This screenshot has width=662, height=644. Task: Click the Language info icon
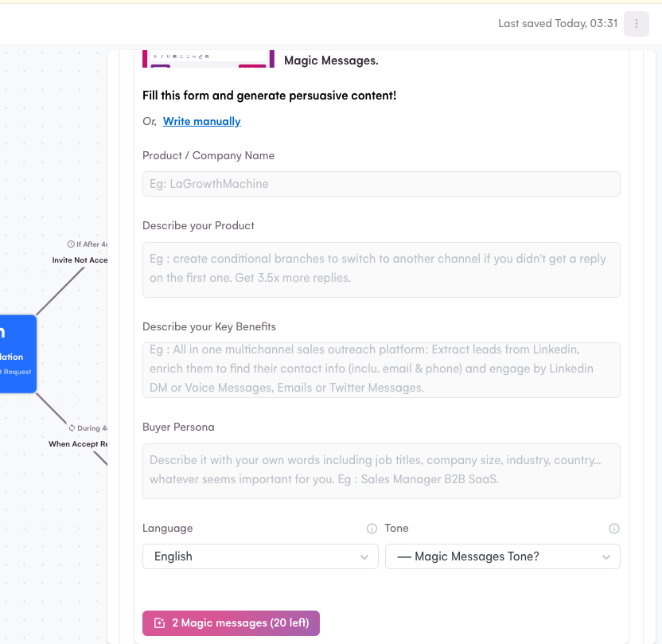coord(372,529)
